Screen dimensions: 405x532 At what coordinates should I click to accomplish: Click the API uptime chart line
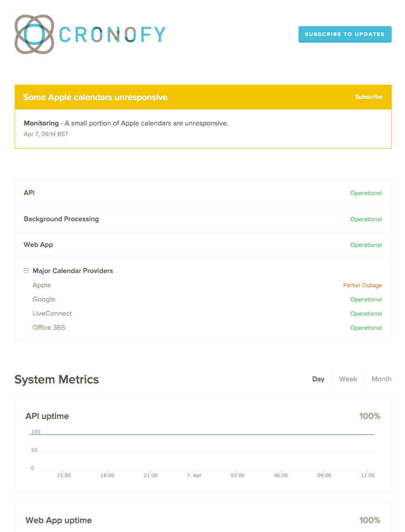[x=202, y=435]
